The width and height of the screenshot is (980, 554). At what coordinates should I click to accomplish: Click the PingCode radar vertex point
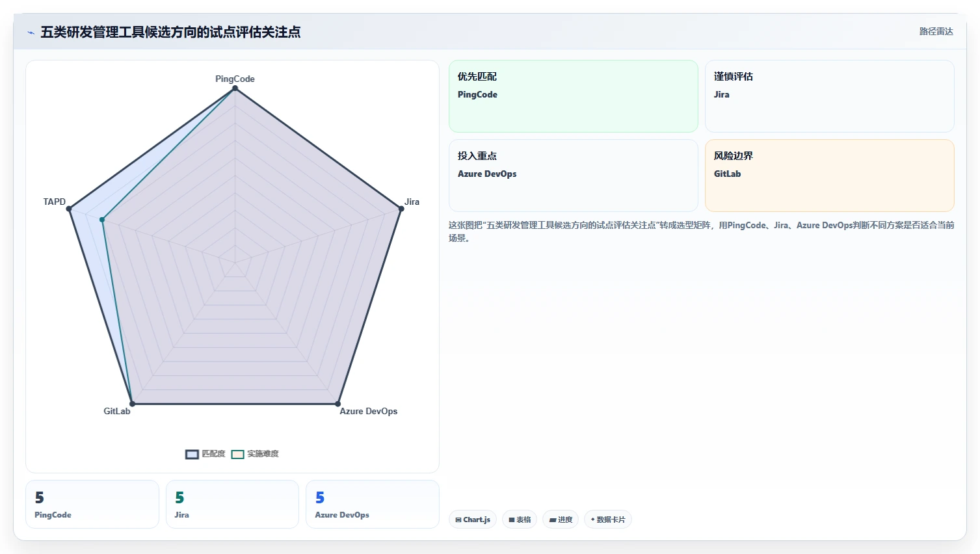tap(235, 88)
